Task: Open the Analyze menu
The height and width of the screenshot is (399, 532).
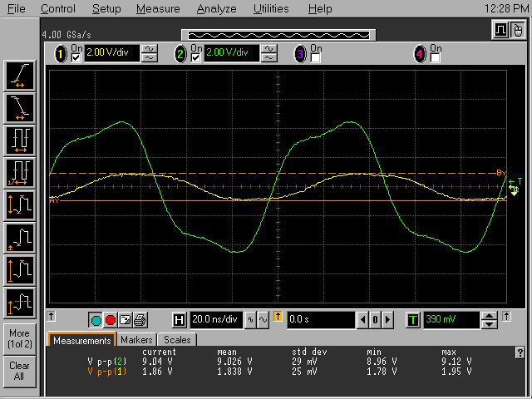Action: click(216, 8)
